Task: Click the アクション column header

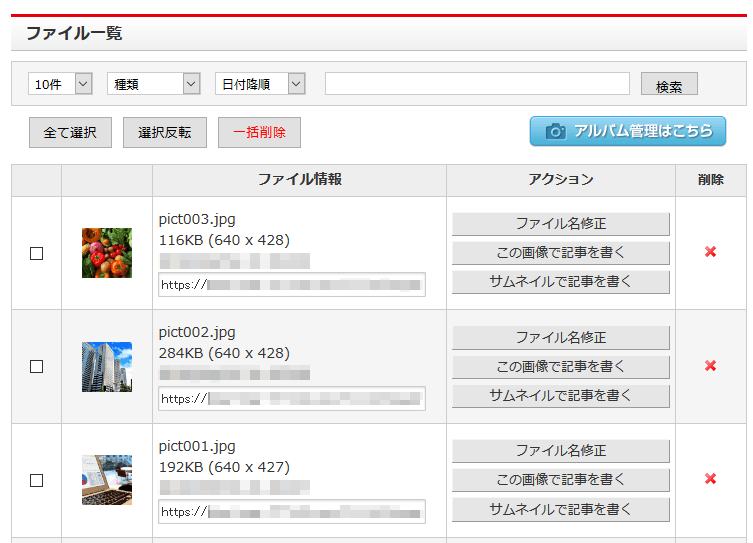Action: point(561,180)
